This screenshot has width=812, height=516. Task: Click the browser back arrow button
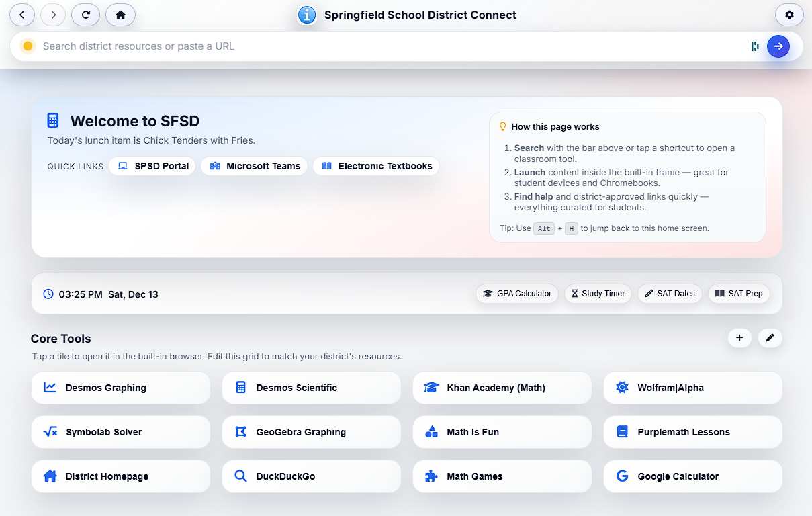coord(22,15)
